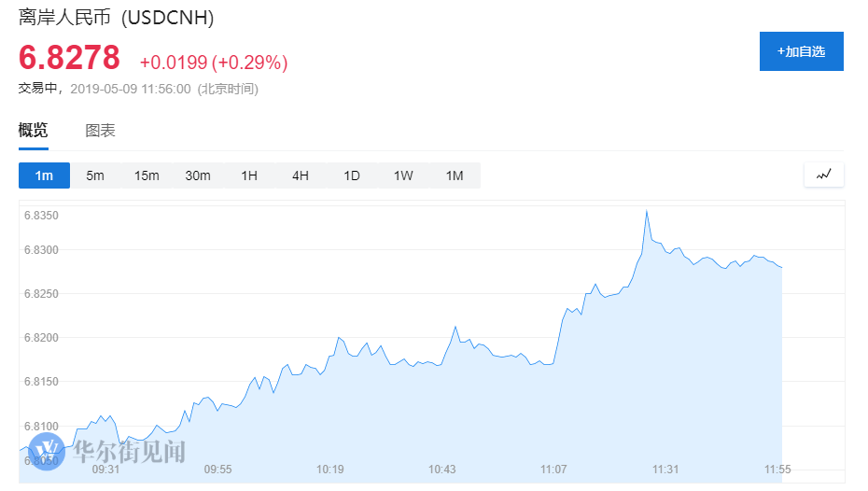This screenshot has height=491, width=868.
Task: Click the 10:19 time axis label
Action: [329, 469]
